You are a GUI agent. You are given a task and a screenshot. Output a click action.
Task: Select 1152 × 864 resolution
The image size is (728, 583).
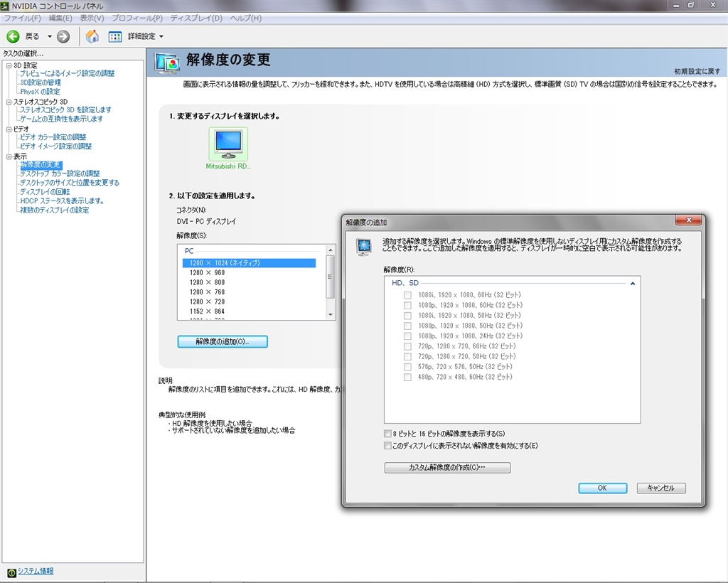[207, 311]
